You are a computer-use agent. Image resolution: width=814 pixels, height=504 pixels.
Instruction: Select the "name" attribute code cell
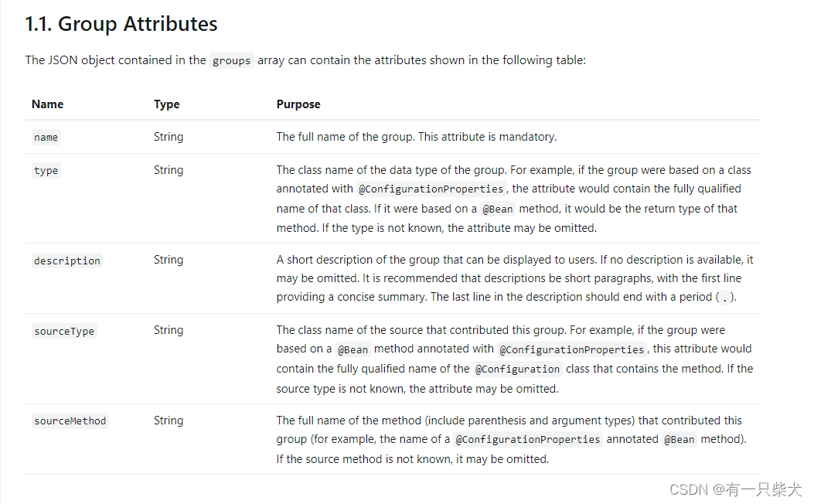(46, 138)
